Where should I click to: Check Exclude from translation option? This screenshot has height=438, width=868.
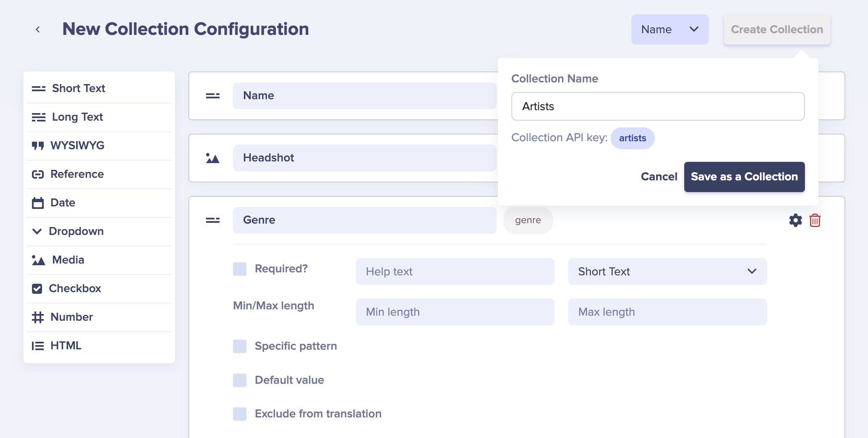click(x=240, y=414)
